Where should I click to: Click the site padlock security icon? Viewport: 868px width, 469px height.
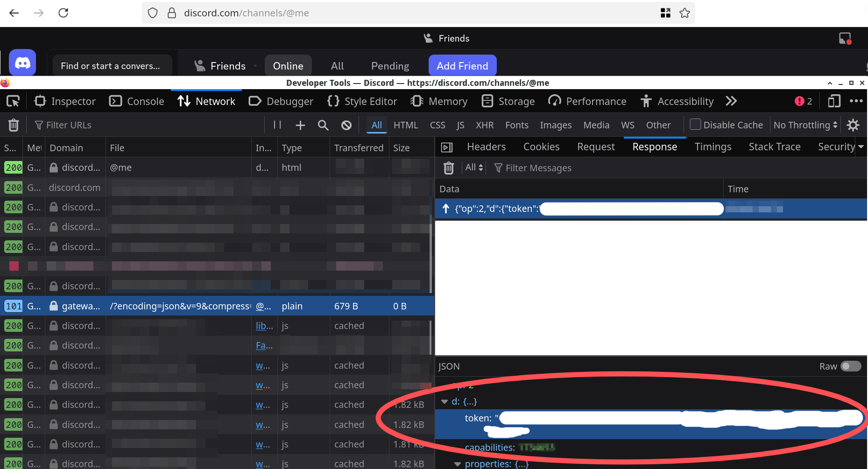[x=172, y=13]
